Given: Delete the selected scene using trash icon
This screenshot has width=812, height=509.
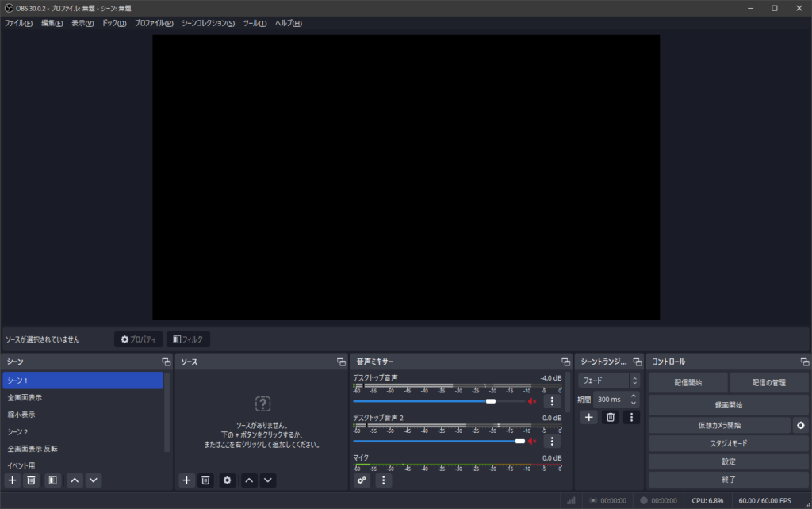Looking at the screenshot, I should tap(31, 480).
